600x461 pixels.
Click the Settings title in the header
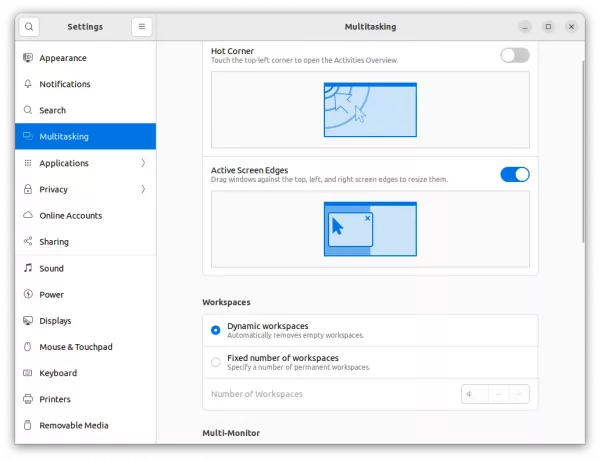click(x=85, y=27)
